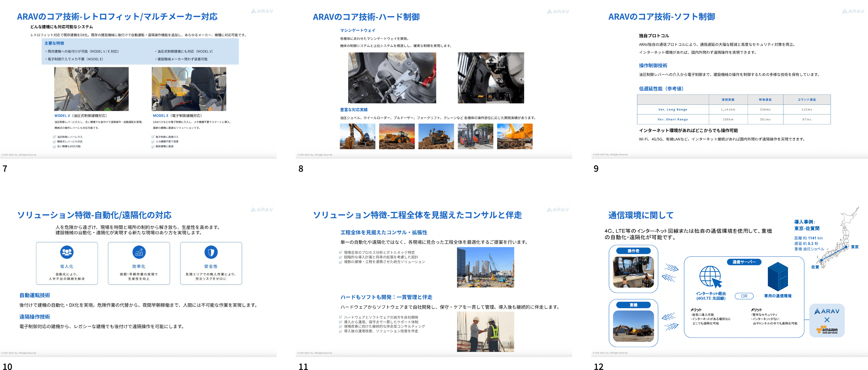Image resolution: width=868 pixels, height=370 pixels.
Task: Click the globe with cursor internet icon
Action: click(710, 277)
